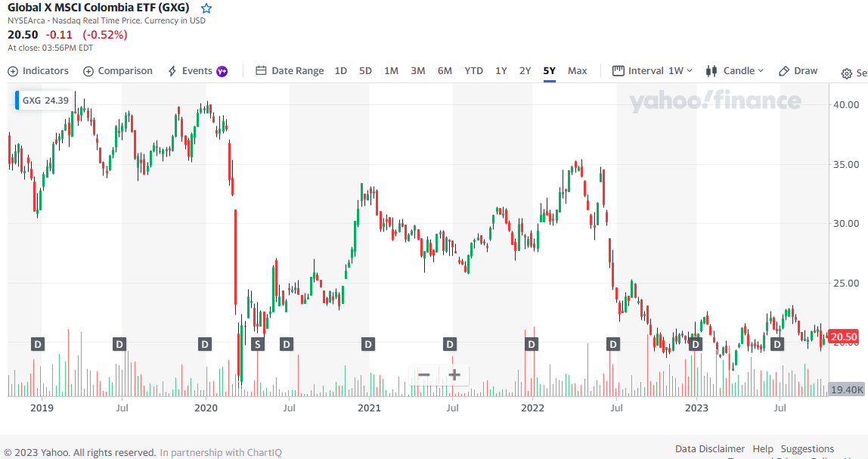Click the split S marker in 2020
This screenshot has height=459, width=868.
tap(257, 344)
